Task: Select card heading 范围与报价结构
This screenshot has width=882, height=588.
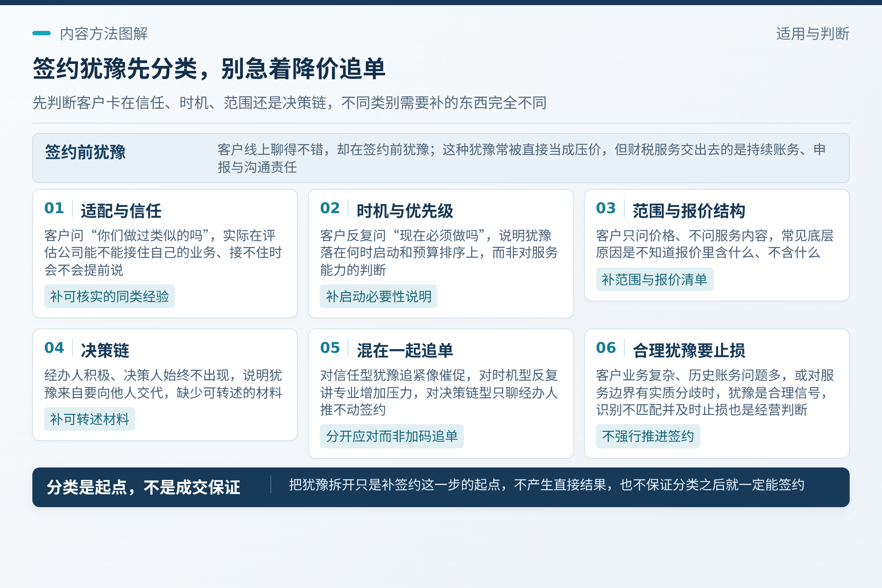Action: [689, 211]
